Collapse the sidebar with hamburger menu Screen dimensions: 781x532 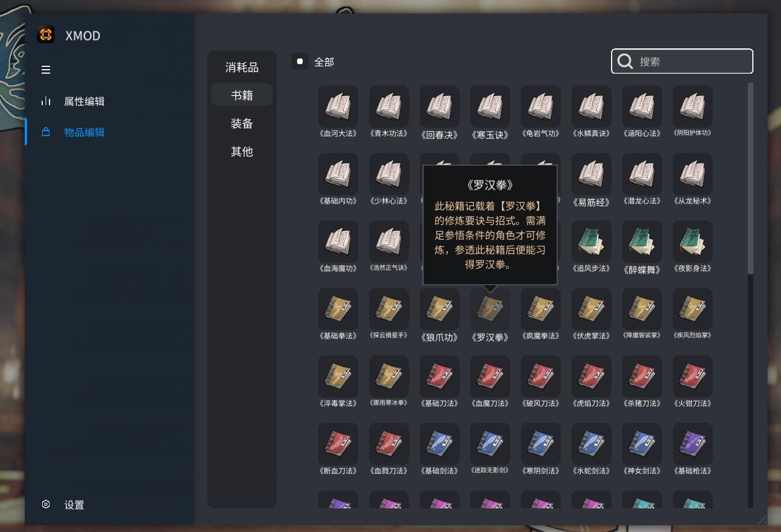[x=46, y=69]
